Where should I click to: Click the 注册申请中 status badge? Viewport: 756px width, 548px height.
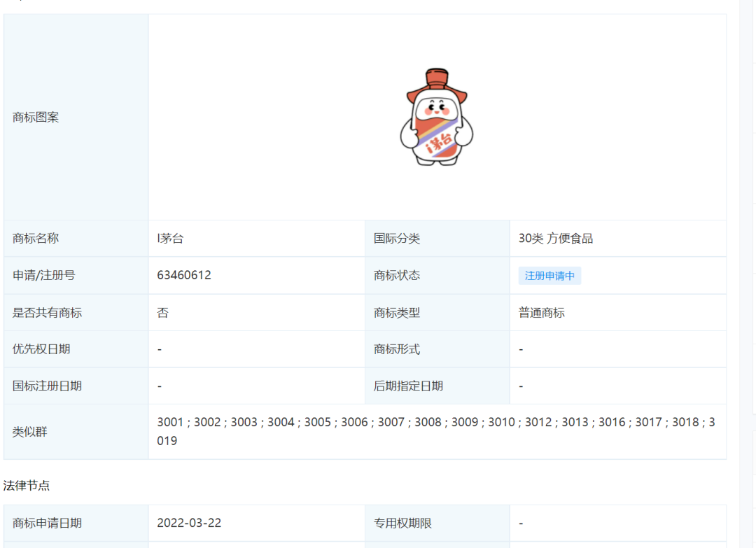tap(549, 276)
